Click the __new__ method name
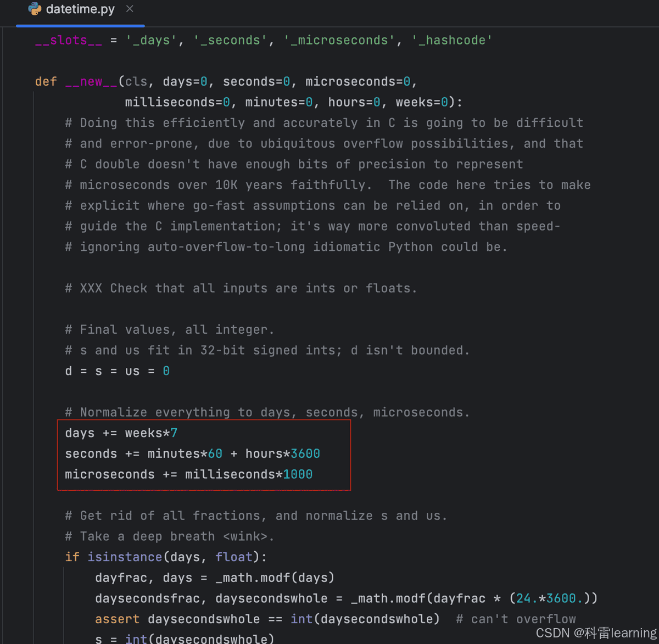659x644 pixels. (91, 81)
